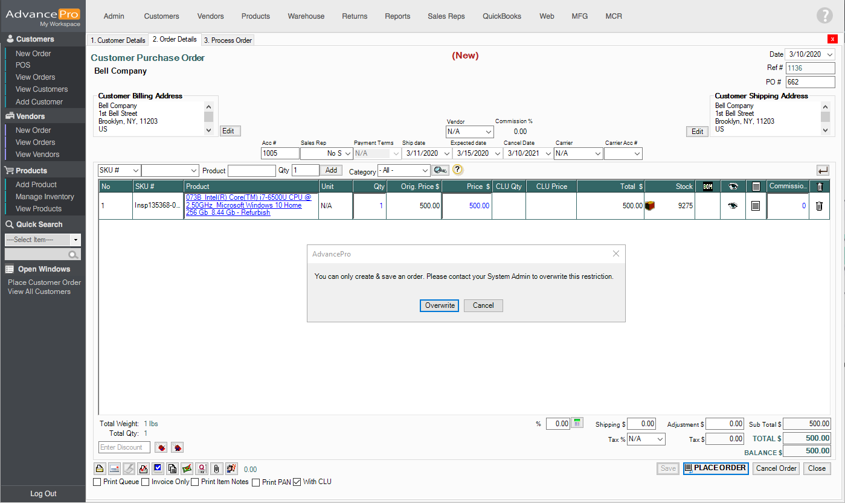Click the Enter Discount input field
845x504 pixels.
pyautogui.click(x=124, y=447)
